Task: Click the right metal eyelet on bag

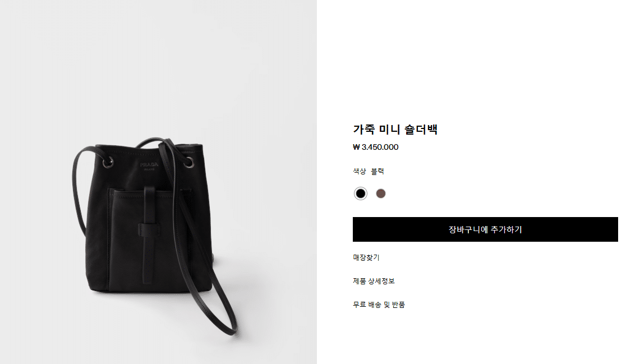Action: pyautogui.click(x=188, y=162)
